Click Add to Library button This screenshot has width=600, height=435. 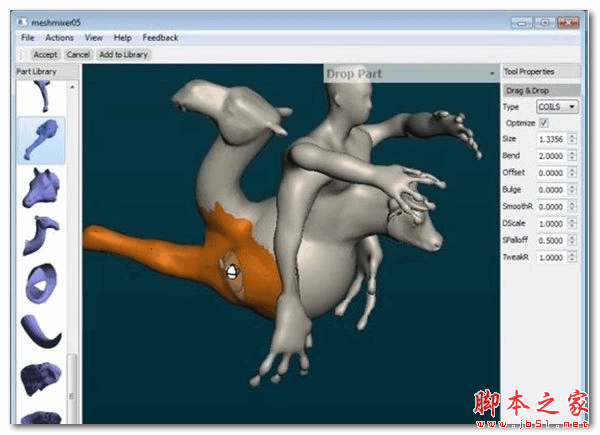124,55
